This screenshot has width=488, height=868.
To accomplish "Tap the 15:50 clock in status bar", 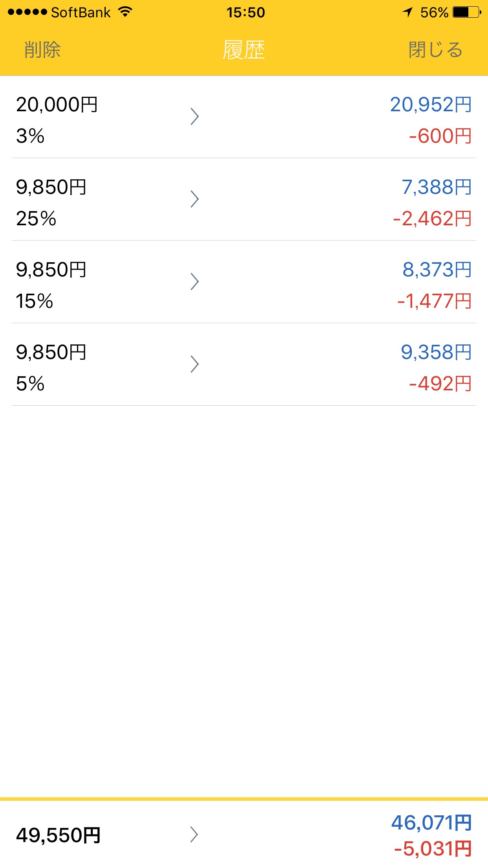I will (246, 12).
